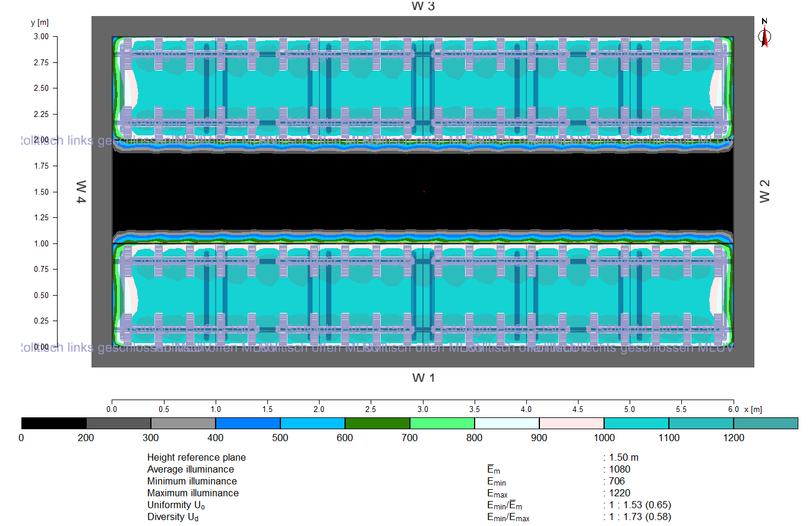Select the 'Uniformity Uo' label
This screenshot has height=526, width=812.
tap(176, 505)
